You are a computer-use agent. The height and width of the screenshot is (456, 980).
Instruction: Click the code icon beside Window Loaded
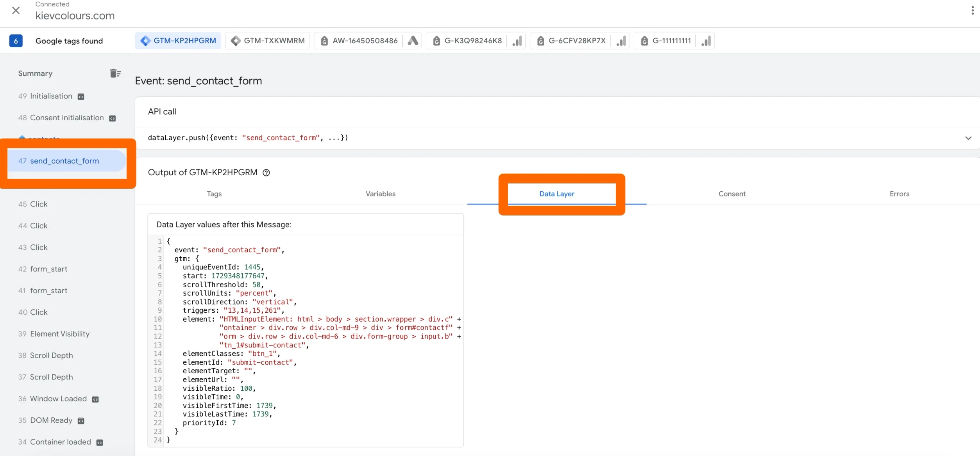pyautogui.click(x=95, y=399)
